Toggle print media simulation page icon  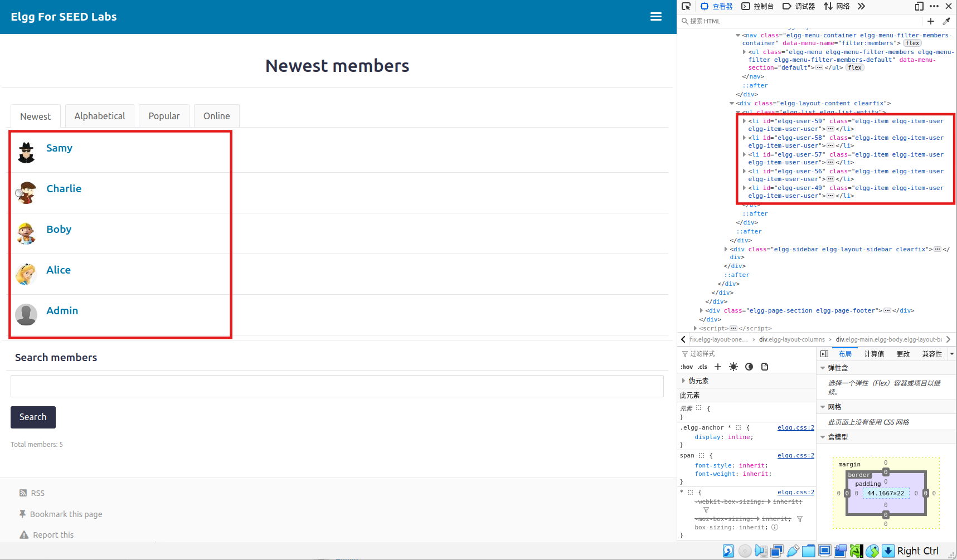click(x=765, y=367)
